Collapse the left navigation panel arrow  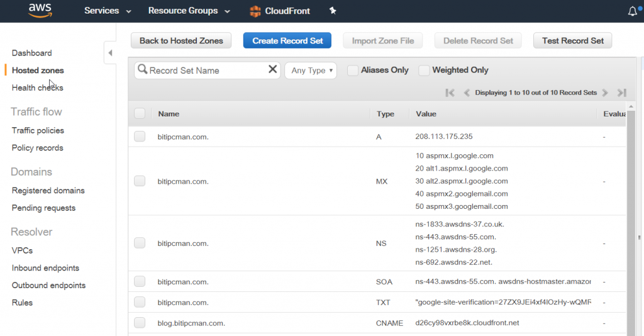(x=110, y=53)
